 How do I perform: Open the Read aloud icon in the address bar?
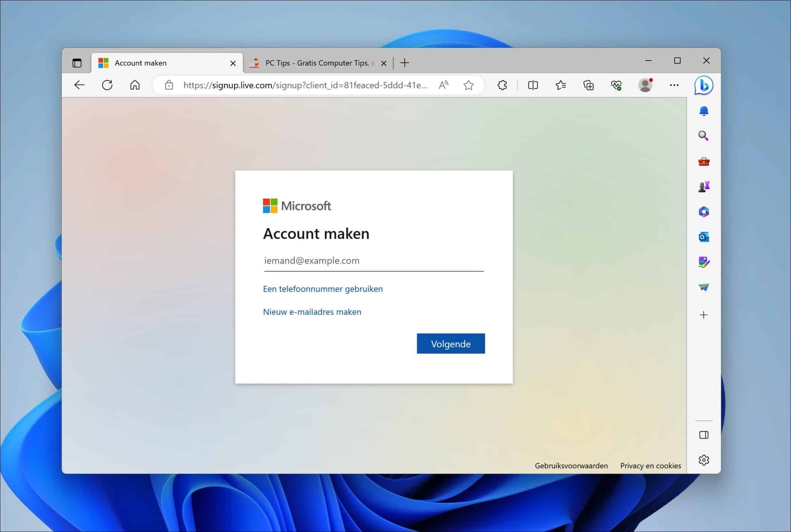(x=443, y=85)
